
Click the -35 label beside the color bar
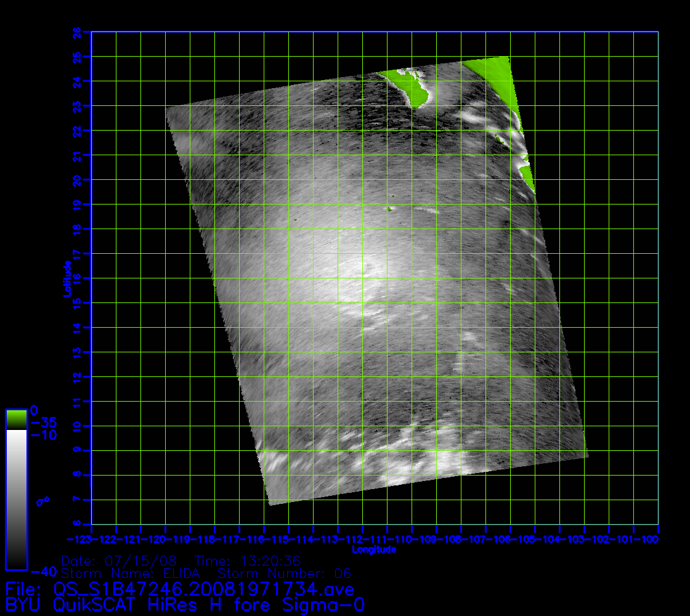coord(43,423)
